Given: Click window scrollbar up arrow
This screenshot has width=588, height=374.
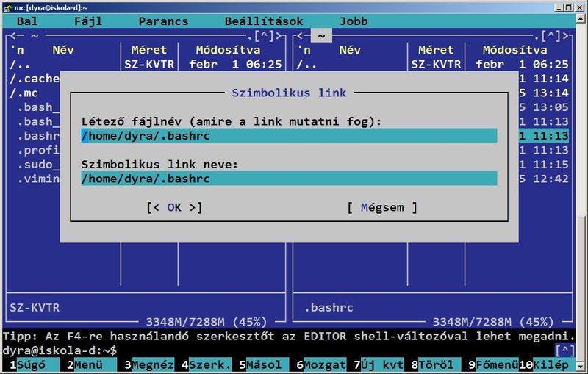Looking at the screenshot, I should click(581, 18).
